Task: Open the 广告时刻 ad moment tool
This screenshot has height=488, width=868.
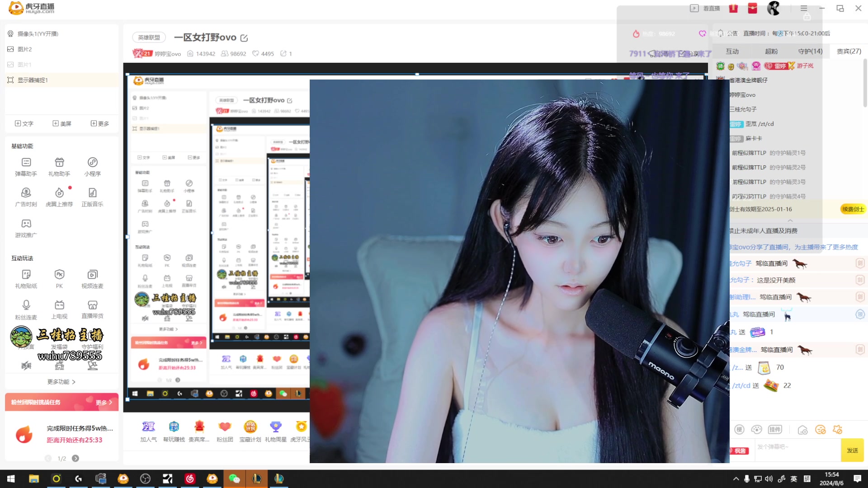Action: click(x=26, y=197)
